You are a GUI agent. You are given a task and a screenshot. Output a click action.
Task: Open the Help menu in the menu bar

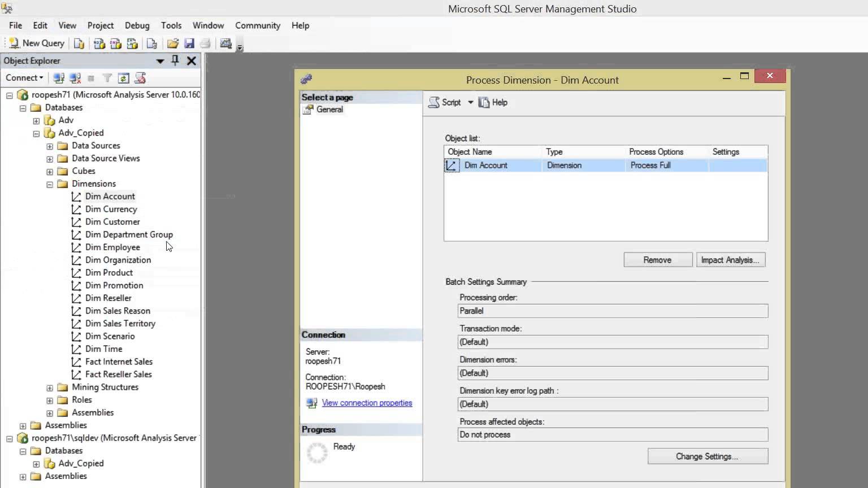[301, 25]
